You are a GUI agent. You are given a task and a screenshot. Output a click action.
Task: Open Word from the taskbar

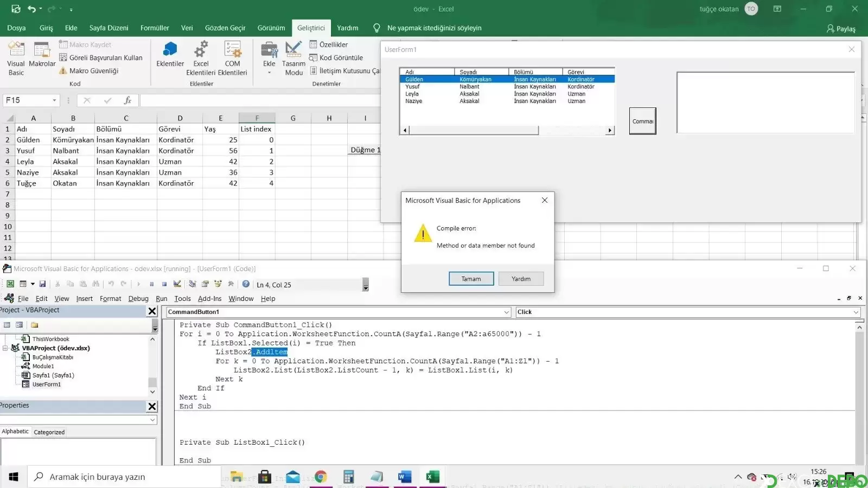[x=404, y=477]
